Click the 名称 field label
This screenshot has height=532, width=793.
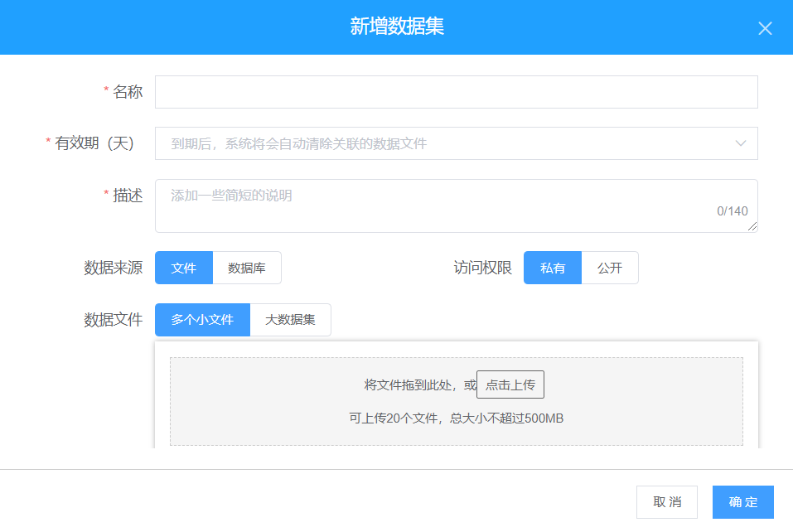coord(128,92)
